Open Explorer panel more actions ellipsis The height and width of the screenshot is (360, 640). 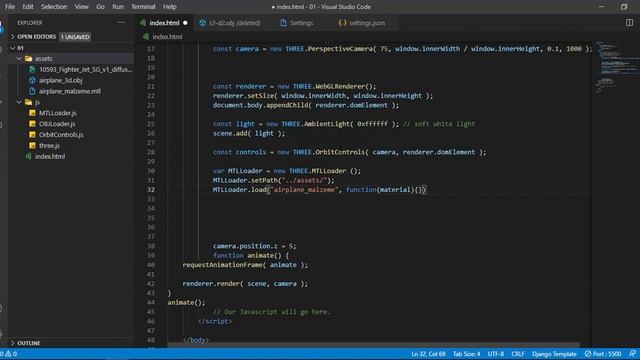coord(121,22)
